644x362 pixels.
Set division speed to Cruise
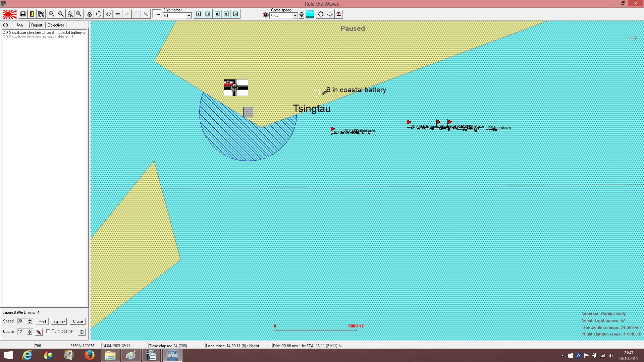click(x=78, y=321)
